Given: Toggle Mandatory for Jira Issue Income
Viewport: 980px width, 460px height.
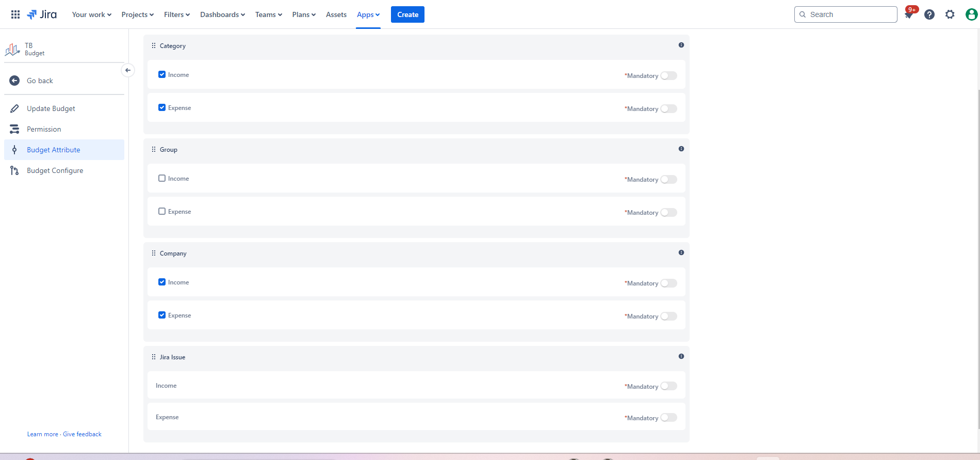Looking at the screenshot, I should 669,386.
